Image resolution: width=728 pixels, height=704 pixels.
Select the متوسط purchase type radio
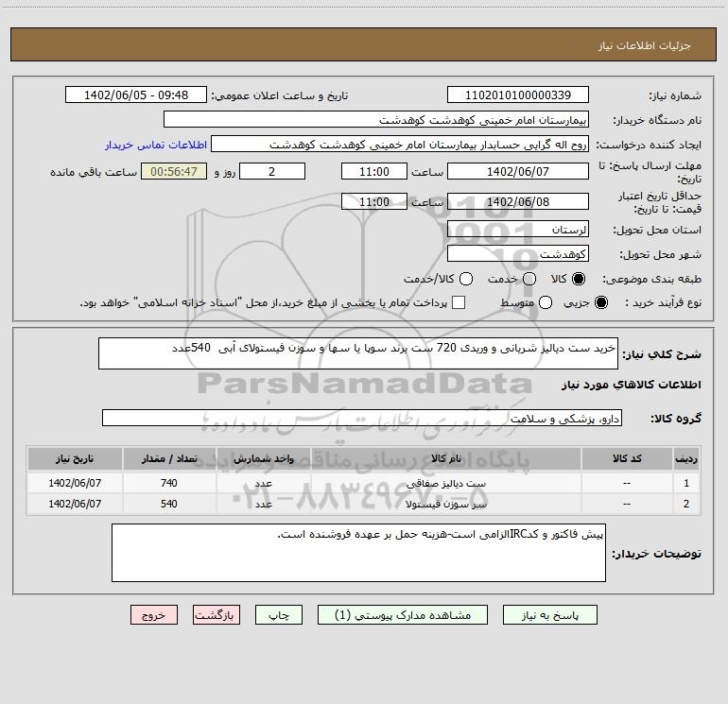click(x=546, y=302)
